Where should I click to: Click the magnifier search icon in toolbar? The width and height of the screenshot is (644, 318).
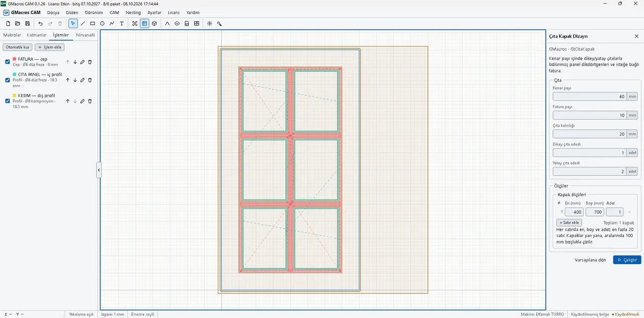point(219,24)
